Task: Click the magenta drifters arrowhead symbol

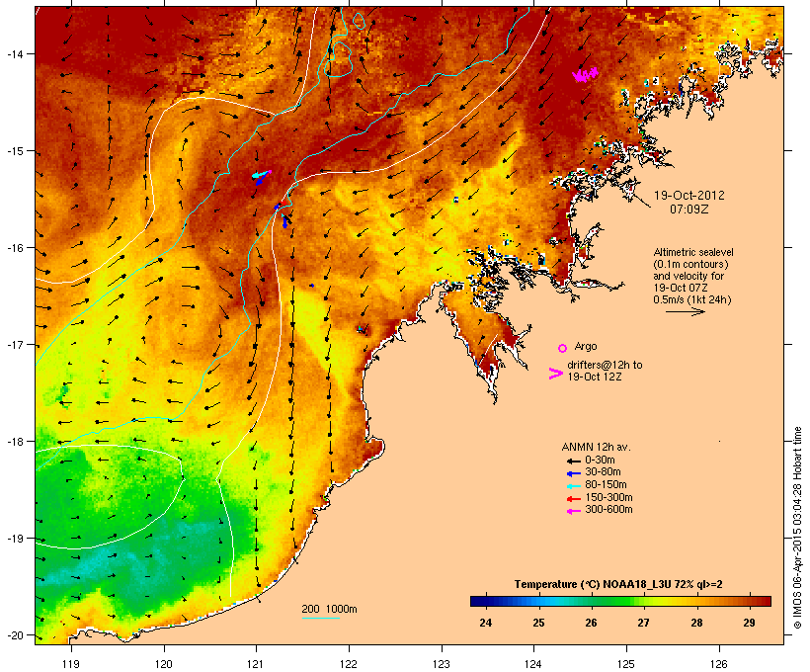Action: click(555, 374)
